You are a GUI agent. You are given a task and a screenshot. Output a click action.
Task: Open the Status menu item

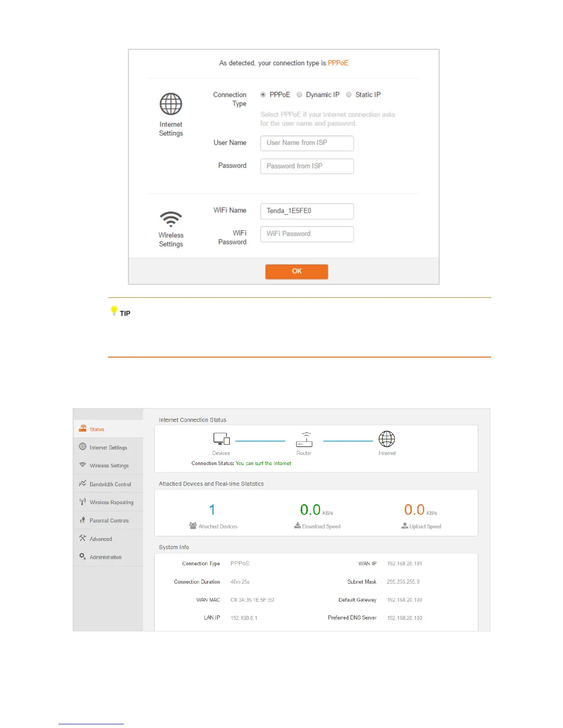108,429
